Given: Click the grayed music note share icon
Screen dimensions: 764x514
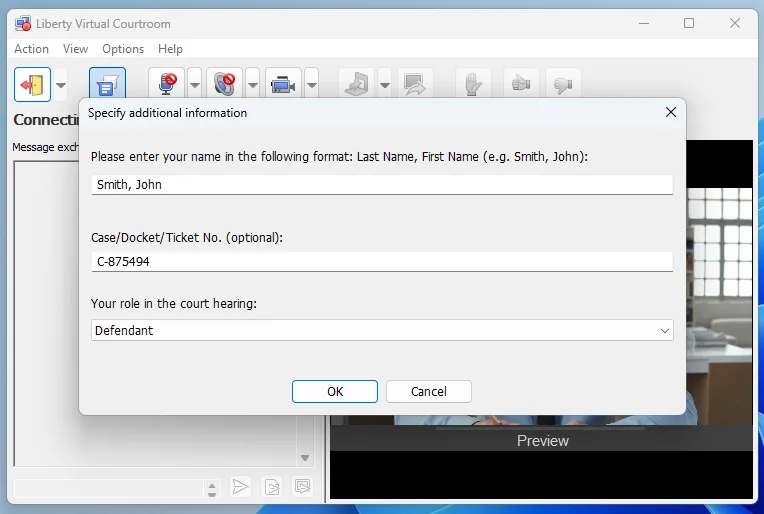Looking at the screenshot, I should pos(357,85).
